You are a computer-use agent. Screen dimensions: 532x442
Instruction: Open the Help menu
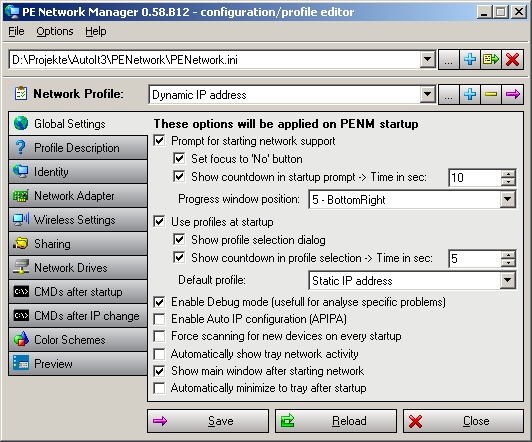(96, 31)
